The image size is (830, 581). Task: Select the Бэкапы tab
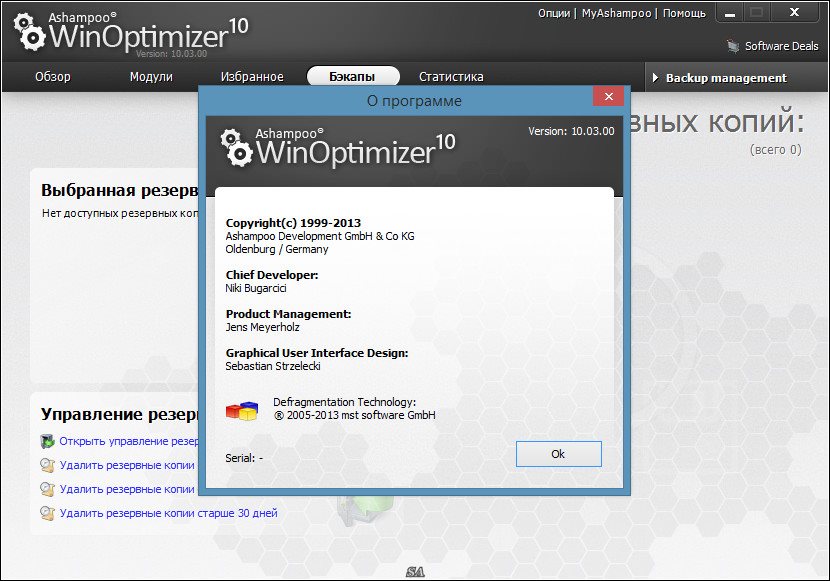[x=353, y=76]
